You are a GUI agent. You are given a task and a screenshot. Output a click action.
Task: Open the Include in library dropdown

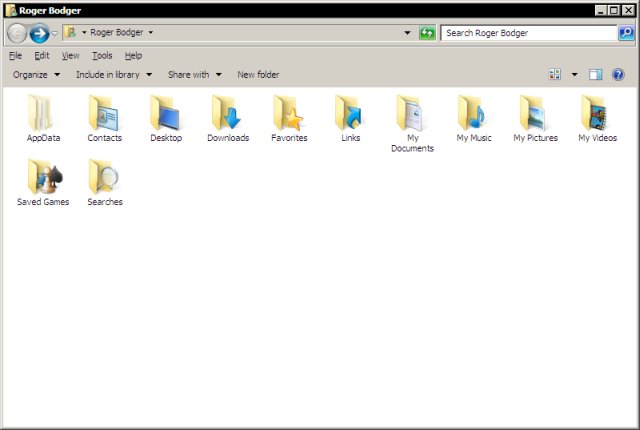coord(114,75)
